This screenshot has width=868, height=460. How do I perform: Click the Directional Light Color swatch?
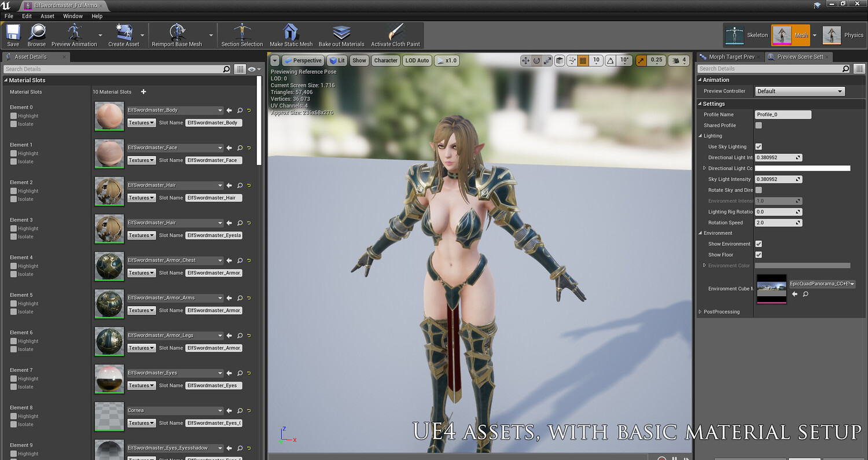coord(803,168)
